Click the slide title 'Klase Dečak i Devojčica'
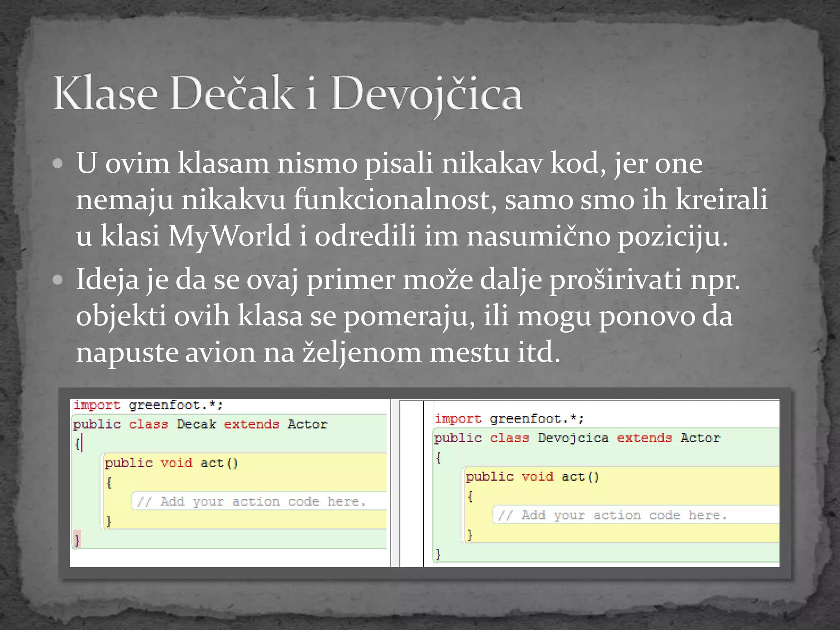This screenshot has height=630, width=840. tap(287, 94)
